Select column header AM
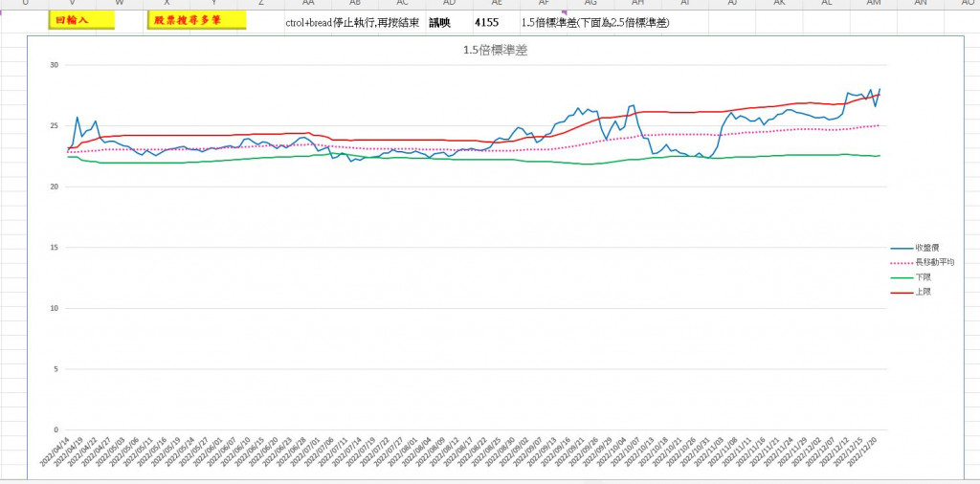980x484 pixels. tap(874, 4)
